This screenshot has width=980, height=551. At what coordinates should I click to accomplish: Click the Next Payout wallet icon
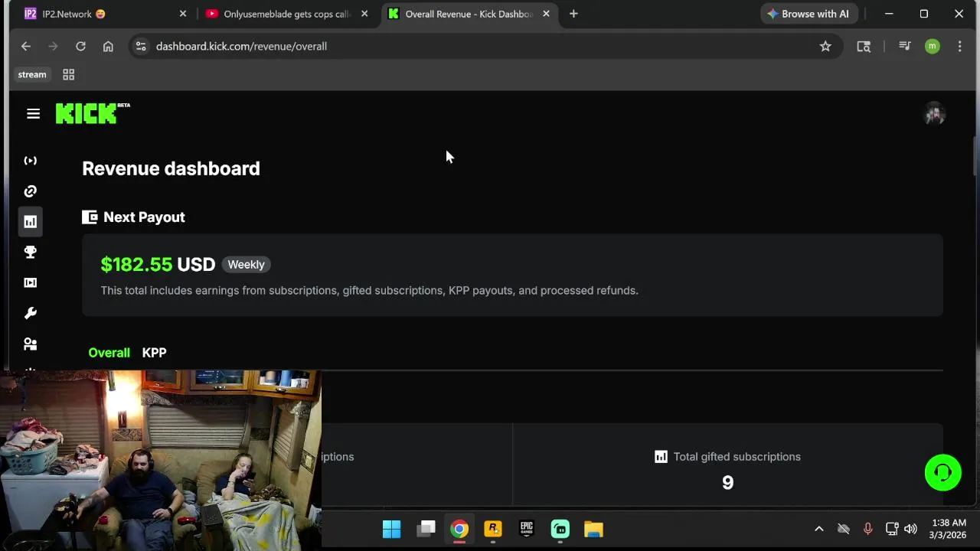click(x=90, y=217)
